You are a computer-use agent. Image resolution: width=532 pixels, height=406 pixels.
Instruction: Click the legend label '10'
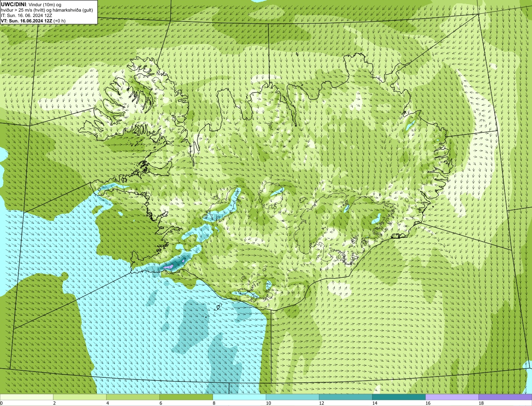[268, 403]
